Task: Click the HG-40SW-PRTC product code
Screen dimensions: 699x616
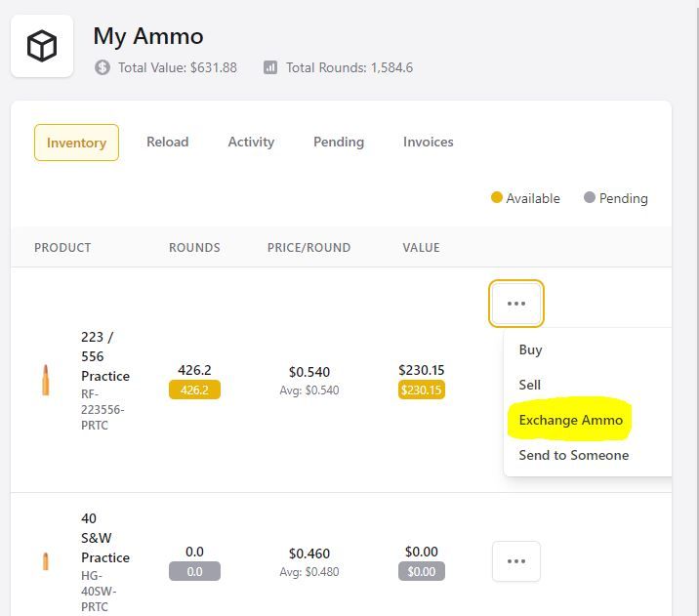Action: coord(99,592)
